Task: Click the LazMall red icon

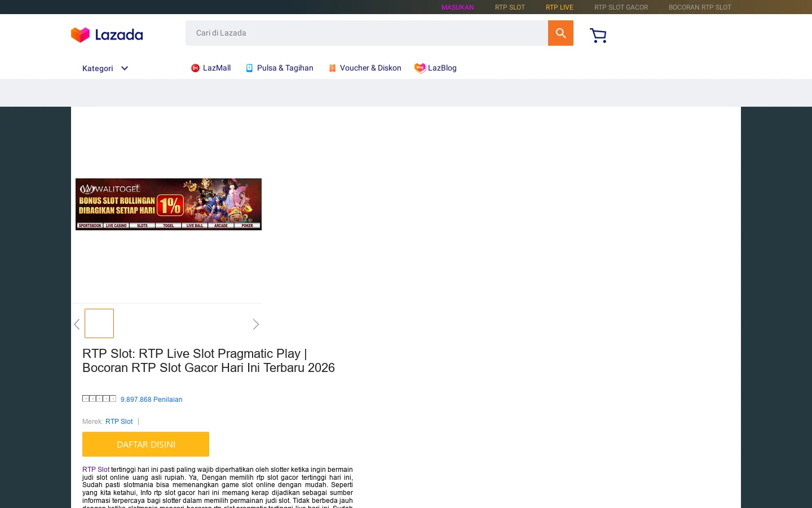Action: (195, 68)
